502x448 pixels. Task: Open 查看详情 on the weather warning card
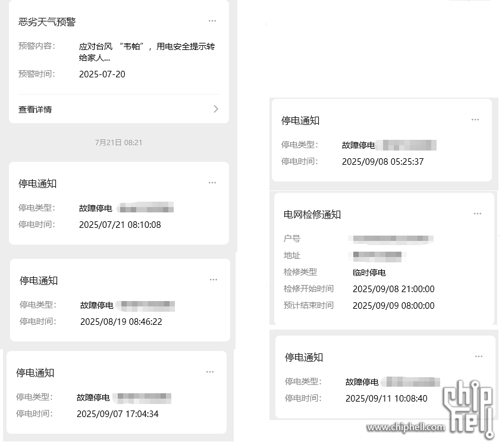point(119,109)
